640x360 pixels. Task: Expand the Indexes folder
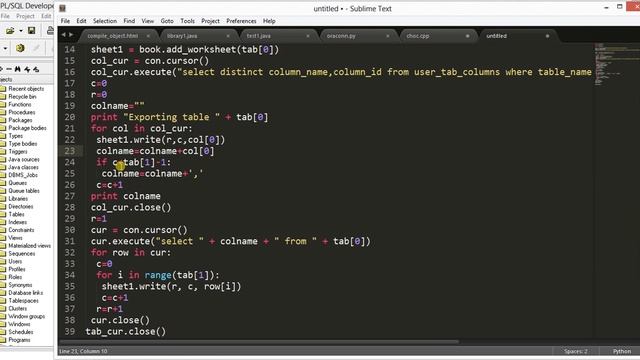click(x=18, y=222)
